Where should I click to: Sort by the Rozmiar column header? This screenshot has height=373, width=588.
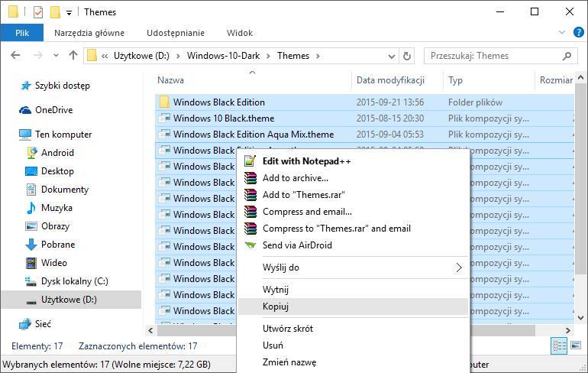[x=556, y=80]
